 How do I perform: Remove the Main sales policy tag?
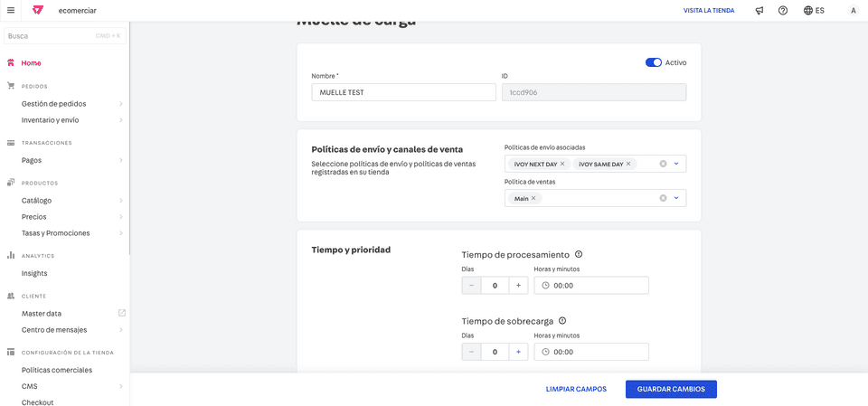533,198
